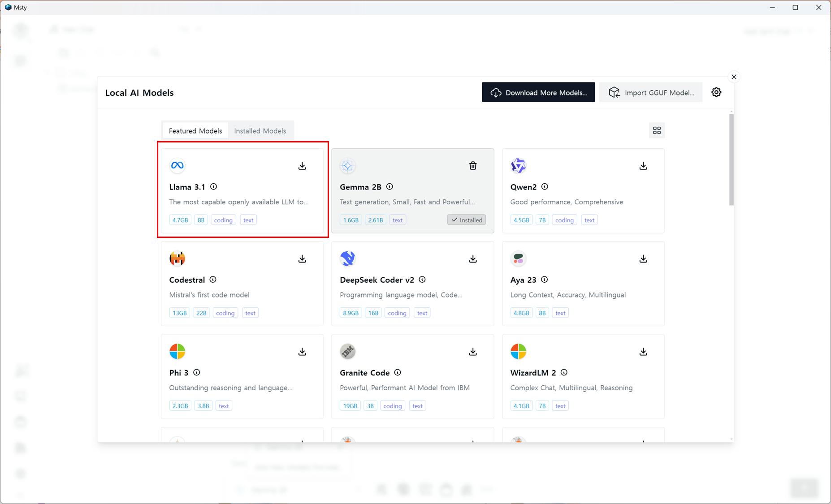Image resolution: width=831 pixels, height=504 pixels.
Task: Click the Llama 3.1 model title
Action: tap(187, 187)
